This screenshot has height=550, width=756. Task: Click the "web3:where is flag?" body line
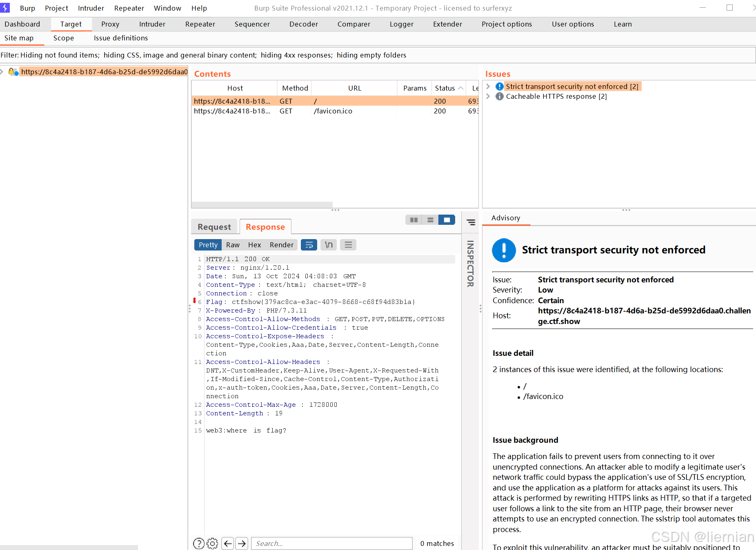(x=246, y=430)
